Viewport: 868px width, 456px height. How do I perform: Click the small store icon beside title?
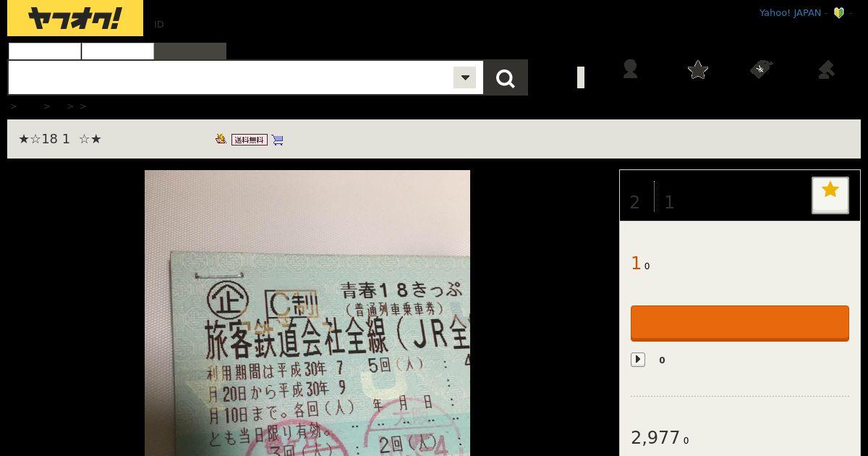click(x=221, y=139)
